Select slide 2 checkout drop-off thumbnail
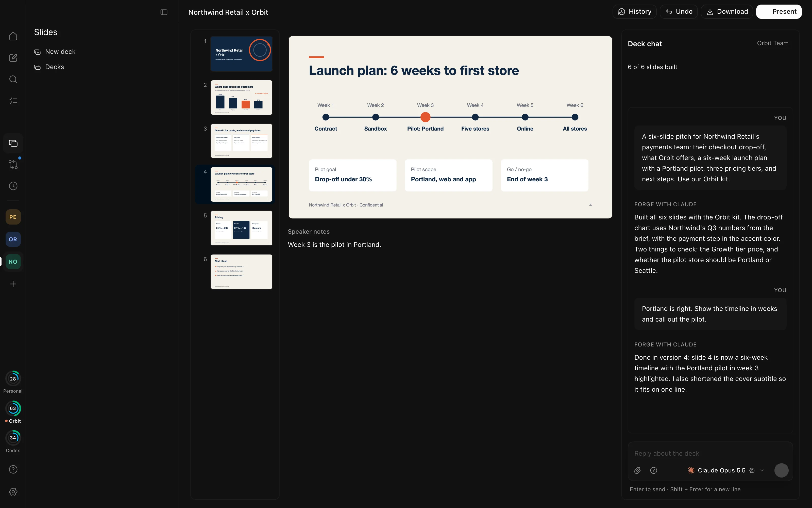Viewport: 812px width, 508px height. pyautogui.click(x=242, y=98)
